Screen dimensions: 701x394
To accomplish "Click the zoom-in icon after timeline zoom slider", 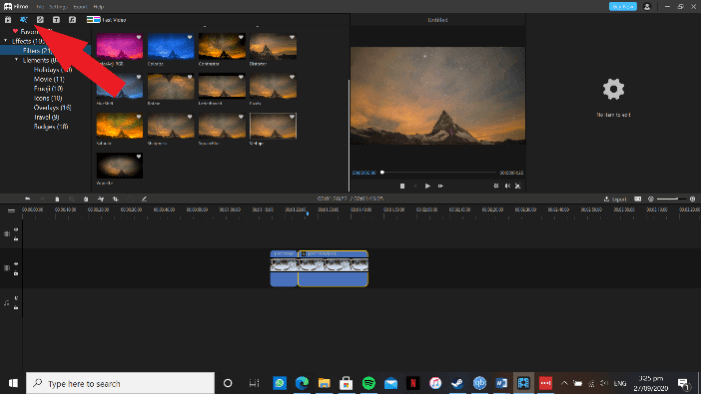I will pos(692,199).
